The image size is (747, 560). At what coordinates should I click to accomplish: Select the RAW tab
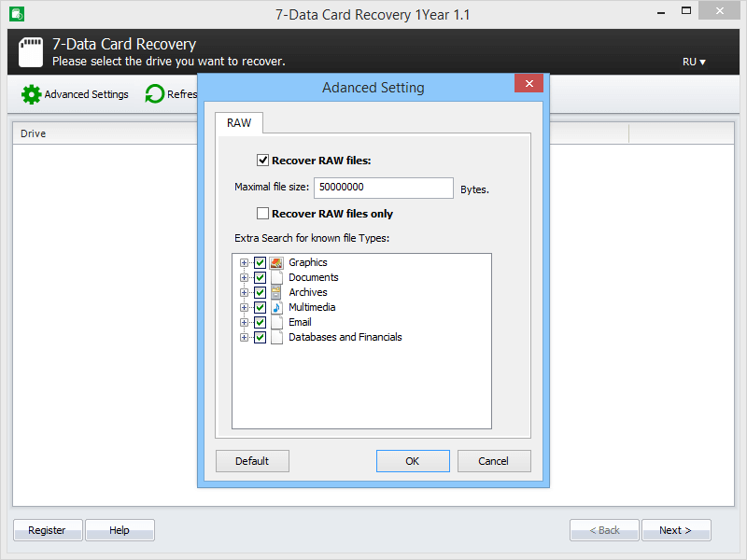tap(239, 123)
